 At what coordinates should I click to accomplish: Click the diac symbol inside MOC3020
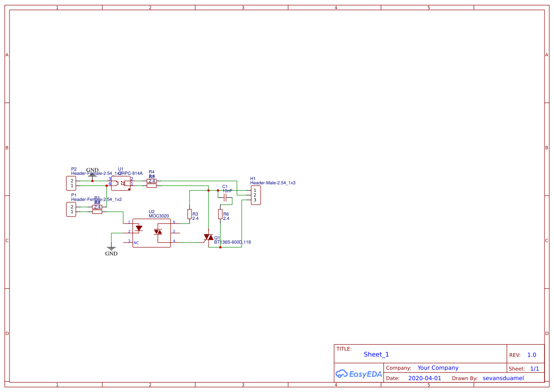pos(158,232)
